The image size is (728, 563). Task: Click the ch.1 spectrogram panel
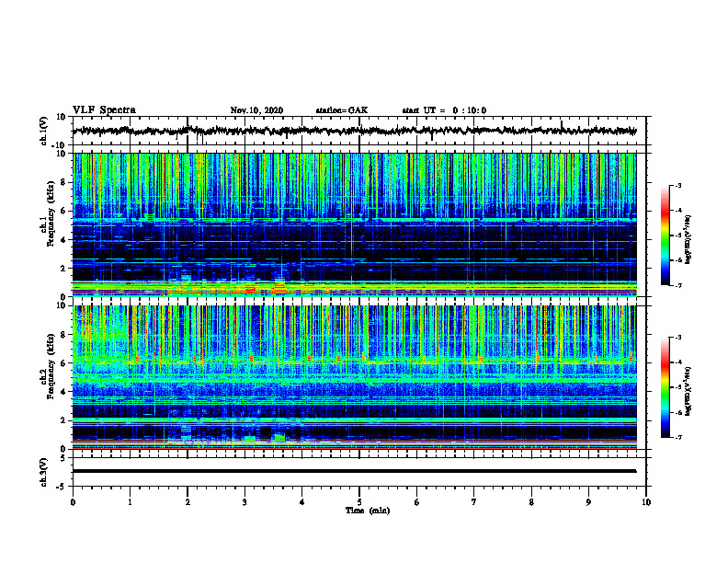pyautogui.click(x=354, y=224)
